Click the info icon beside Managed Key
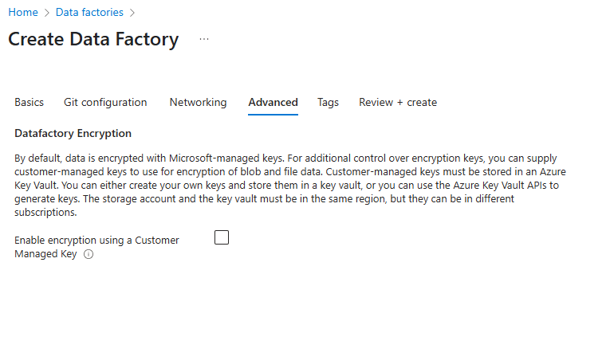Image resolution: width=610 pixels, height=364 pixels. pos(89,255)
